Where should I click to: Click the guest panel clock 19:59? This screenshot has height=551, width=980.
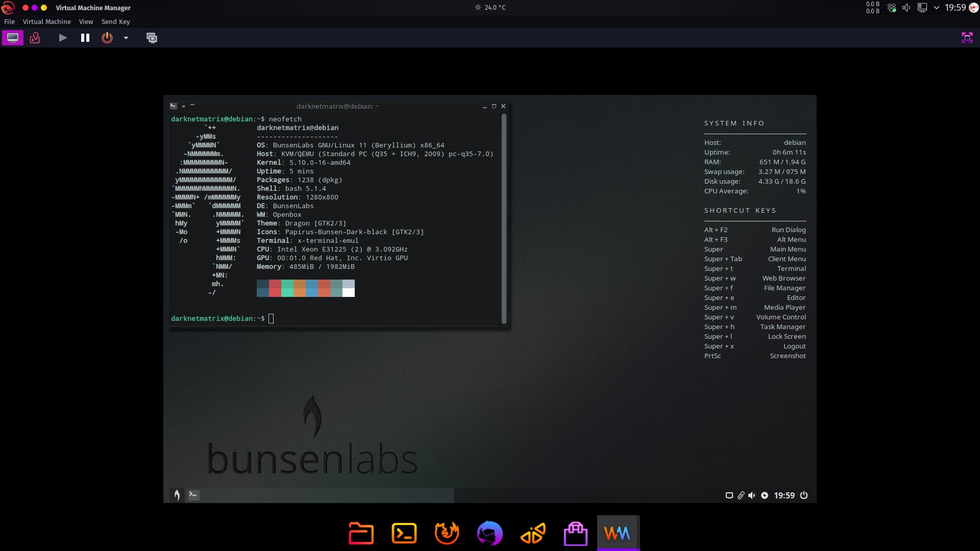[x=784, y=495]
